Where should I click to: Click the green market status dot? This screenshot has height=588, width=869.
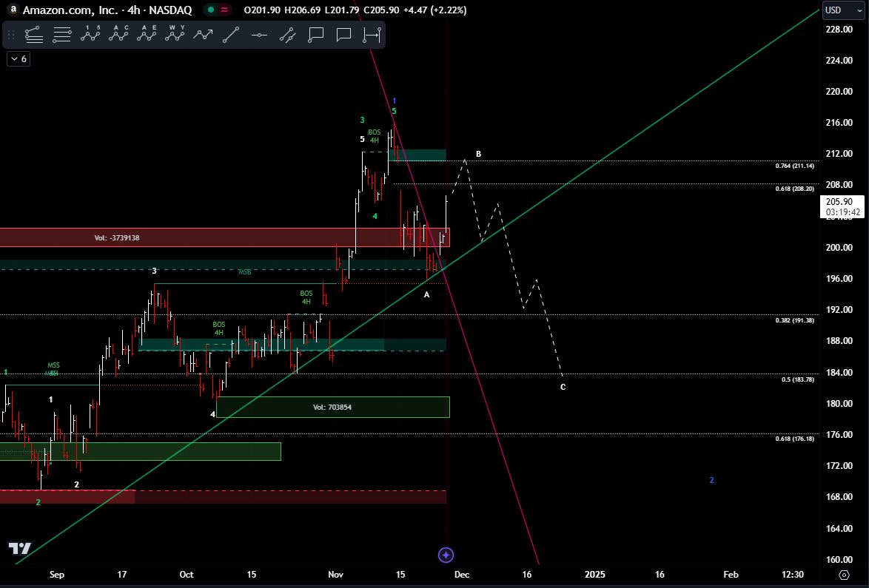point(211,10)
